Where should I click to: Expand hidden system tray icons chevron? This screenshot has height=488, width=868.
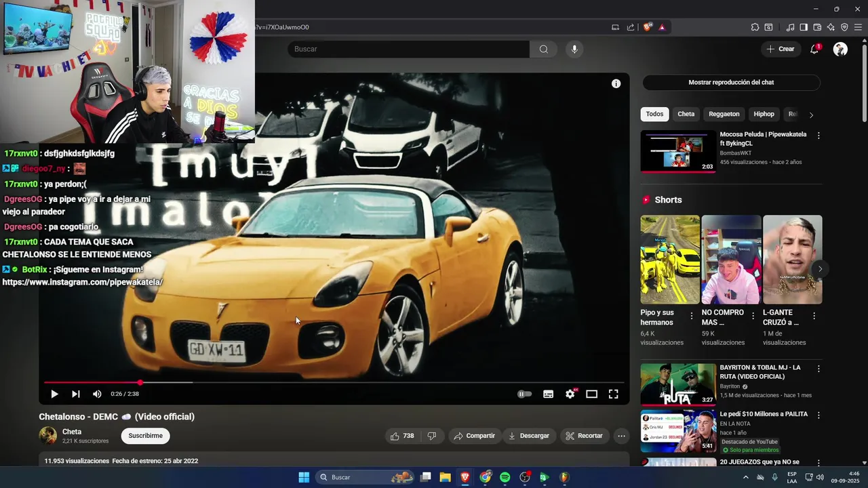(746, 477)
